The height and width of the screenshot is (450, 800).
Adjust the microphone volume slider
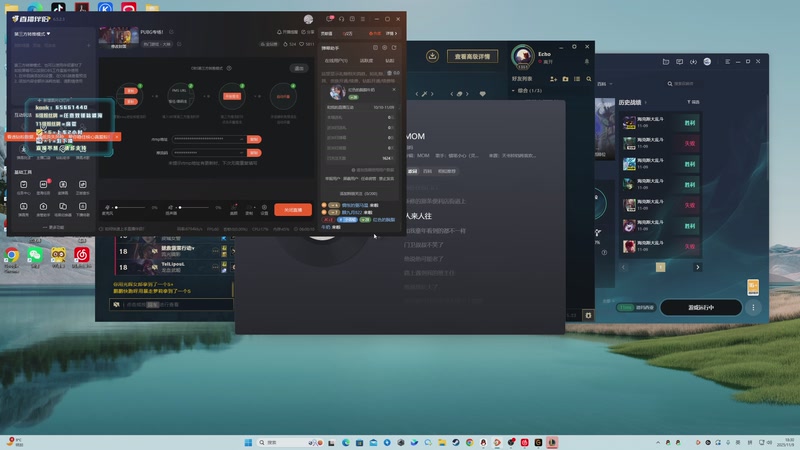coord(130,208)
